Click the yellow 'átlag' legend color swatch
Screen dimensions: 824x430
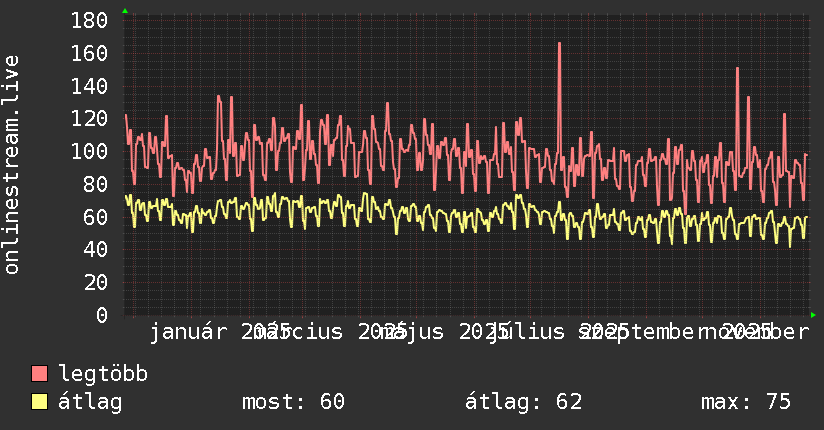[x=39, y=402]
